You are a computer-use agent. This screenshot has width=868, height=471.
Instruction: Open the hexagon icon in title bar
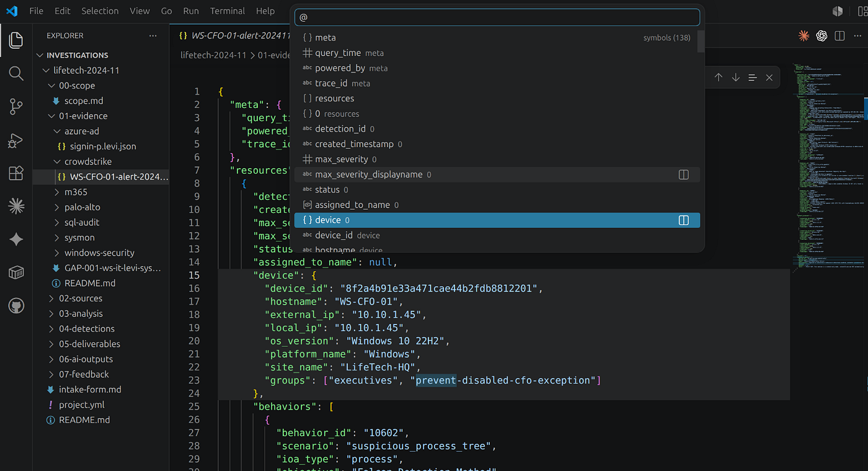(x=838, y=11)
